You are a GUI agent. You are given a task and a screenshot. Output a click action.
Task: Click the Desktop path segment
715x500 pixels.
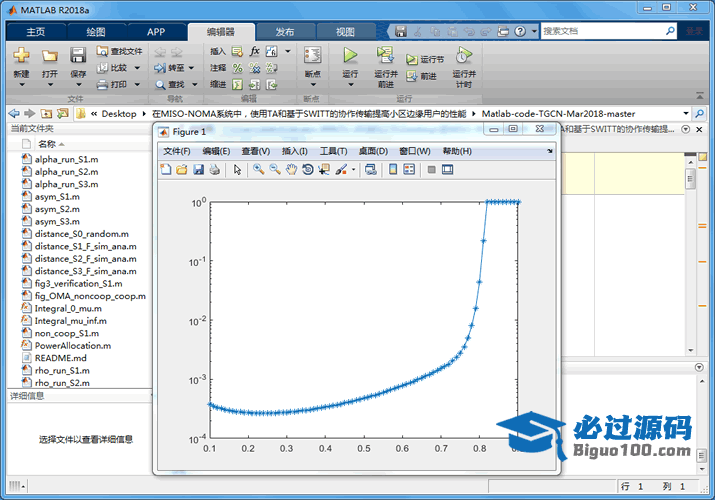pyautogui.click(x=119, y=113)
